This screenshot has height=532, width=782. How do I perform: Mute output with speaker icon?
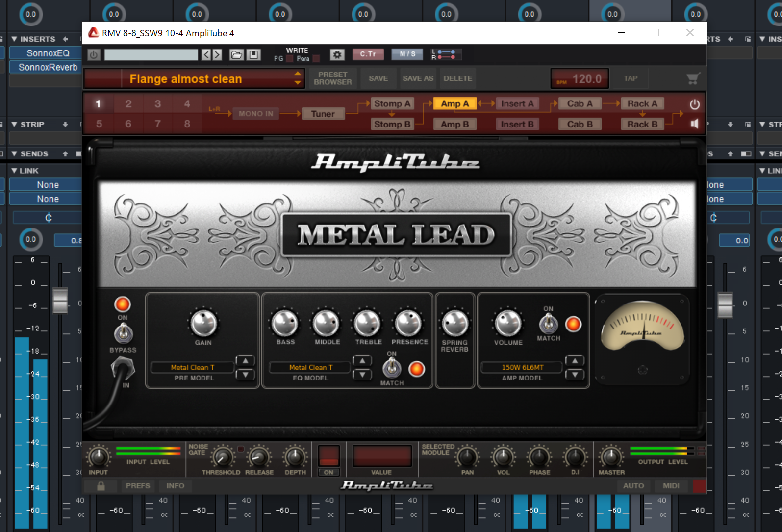[x=694, y=124]
